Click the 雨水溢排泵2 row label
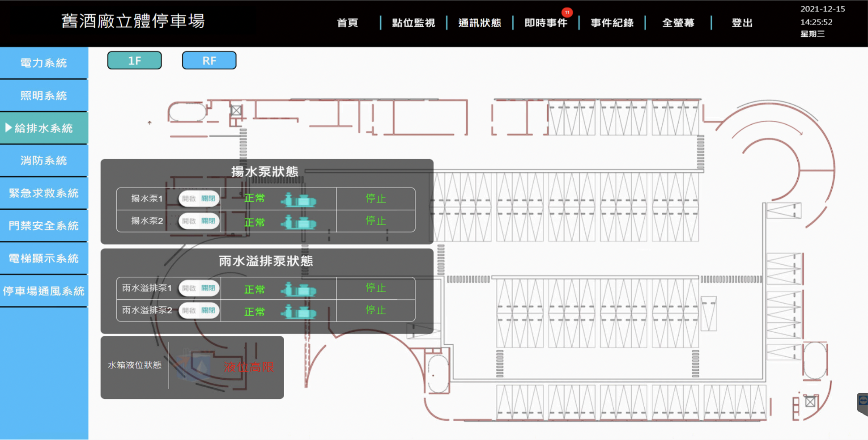Image resolution: width=868 pixels, height=440 pixels. pyautogui.click(x=147, y=310)
